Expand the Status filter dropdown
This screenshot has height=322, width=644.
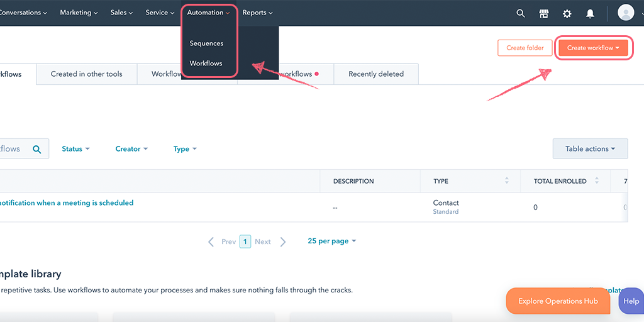75,149
